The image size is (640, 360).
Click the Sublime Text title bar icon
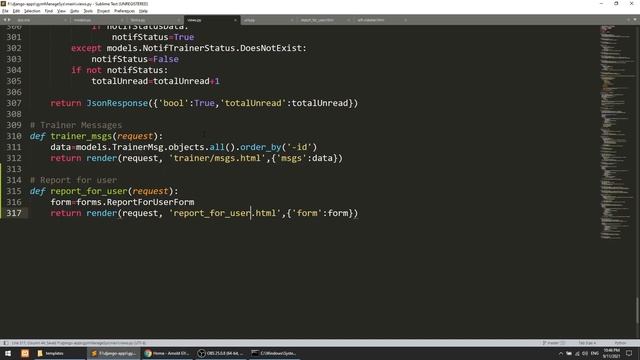4,4
